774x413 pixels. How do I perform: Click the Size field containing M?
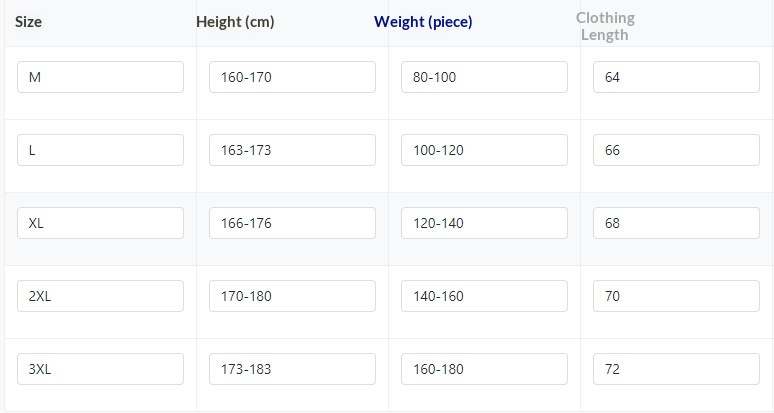point(100,77)
